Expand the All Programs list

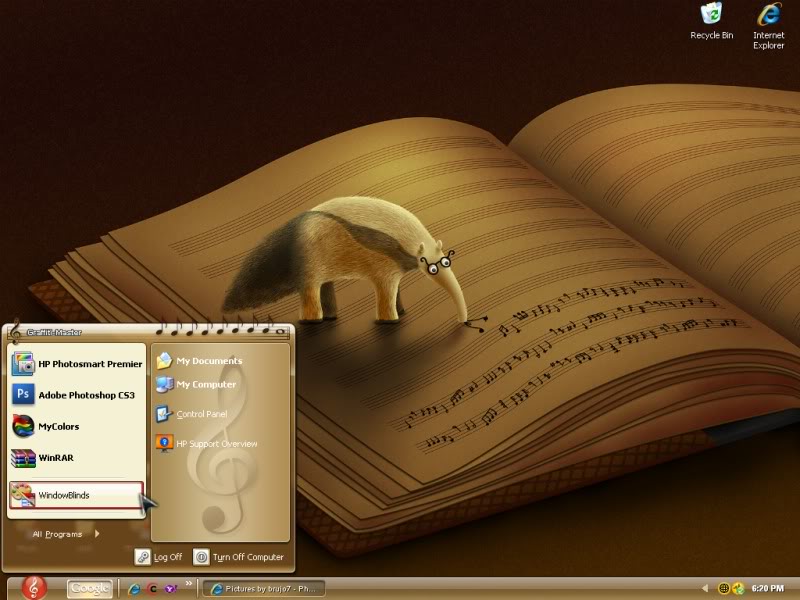coord(66,534)
